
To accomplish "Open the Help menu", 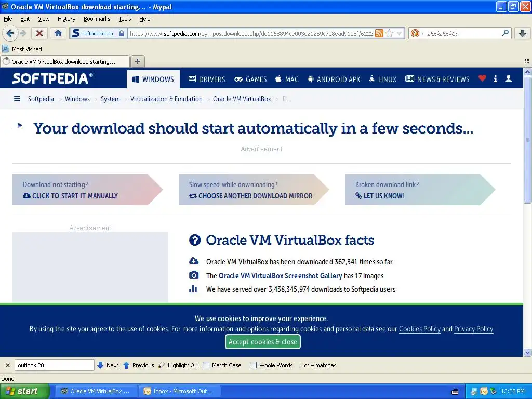I will [145, 19].
